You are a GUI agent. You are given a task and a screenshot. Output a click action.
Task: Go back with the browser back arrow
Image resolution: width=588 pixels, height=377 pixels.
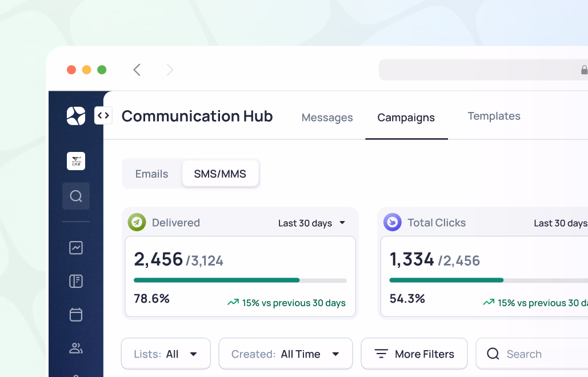pos(137,70)
